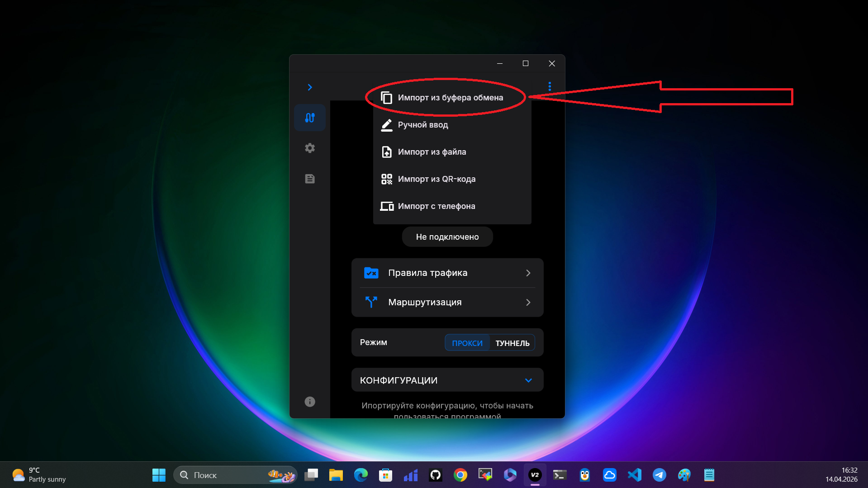Click the info icon in sidebar
This screenshot has height=488, width=868.
(x=310, y=402)
